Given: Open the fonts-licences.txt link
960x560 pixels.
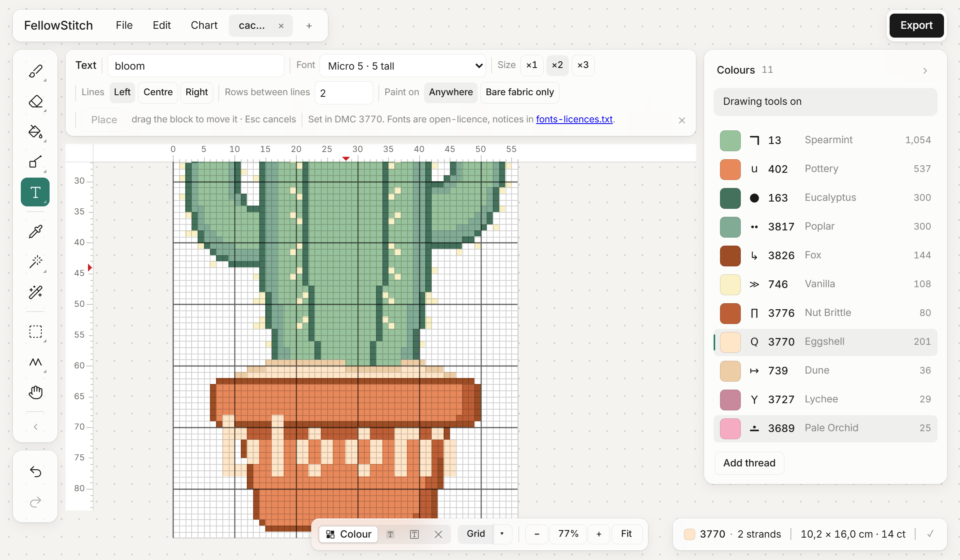Looking at the screenshot, I should (x=574, y=120).
